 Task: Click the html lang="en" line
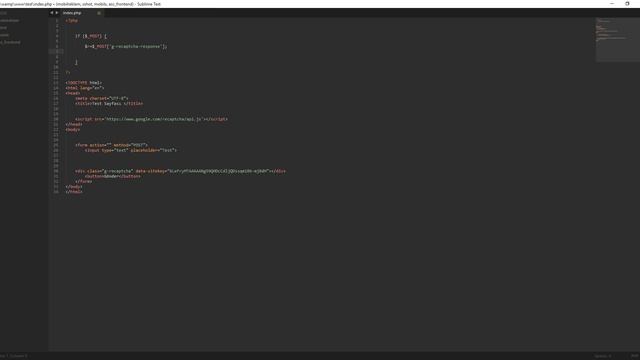click(x=85, y=88)
